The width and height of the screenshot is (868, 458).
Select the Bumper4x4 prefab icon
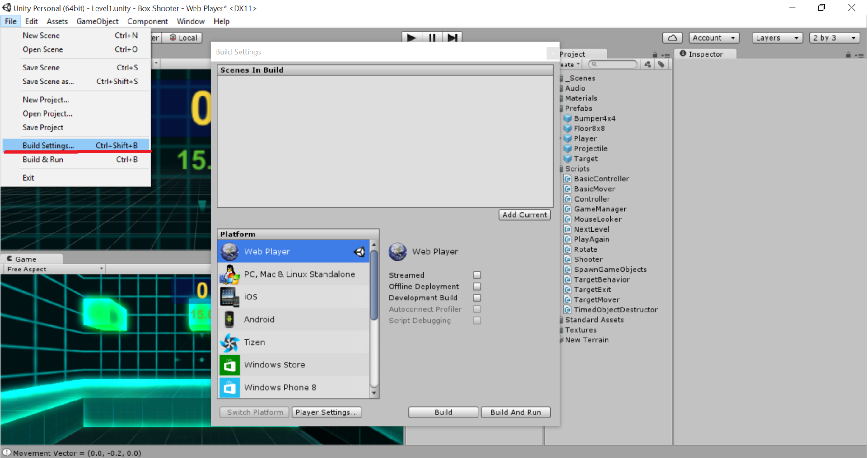click(x=568, y=118)
